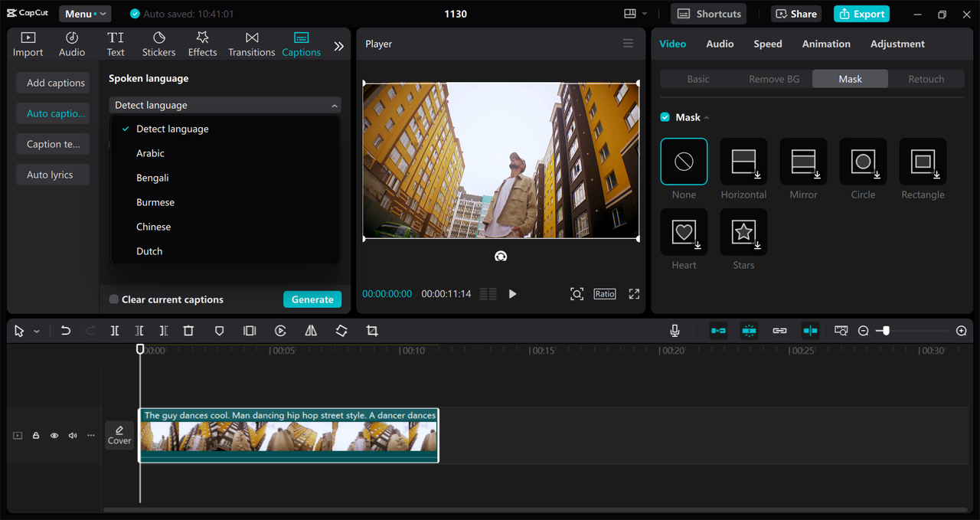Enable Clear current captions checkbox
This screenshot has width=980, height=520.
point(114,299)
